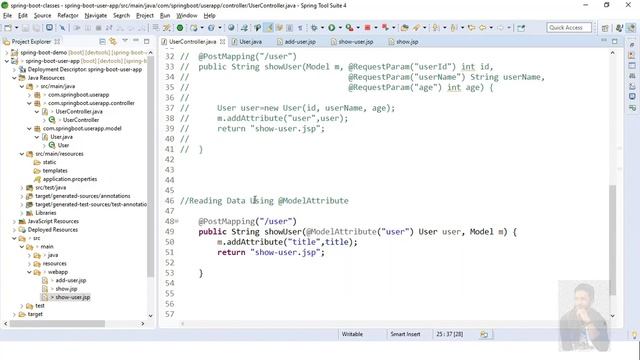Minimize the Project Explorer panel
Screen dimensions: 640x360
136,41
